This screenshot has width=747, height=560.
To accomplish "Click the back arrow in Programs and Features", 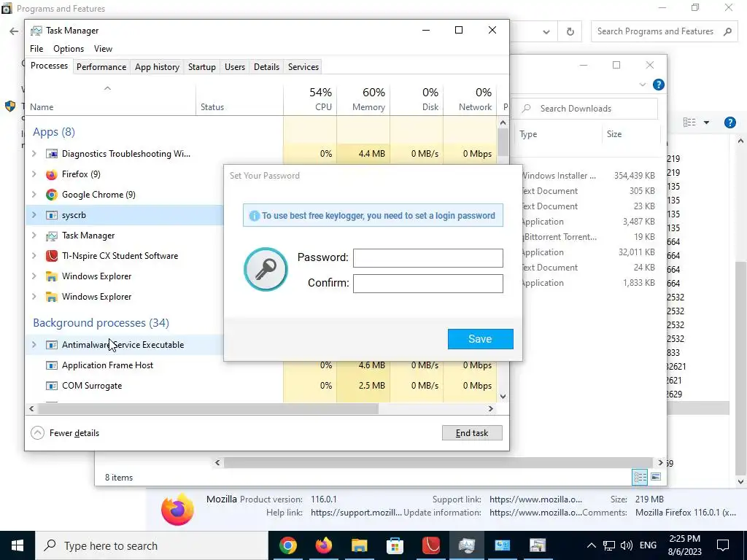I will (x=14, y=31).
